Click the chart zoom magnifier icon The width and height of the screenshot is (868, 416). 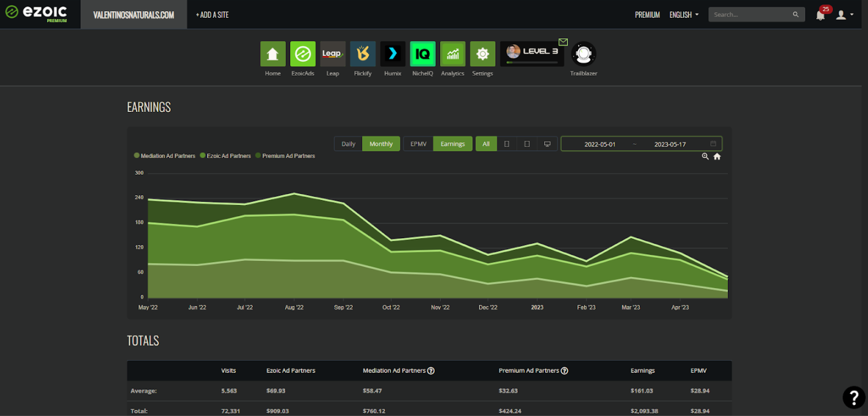click(x=705, y=156)
